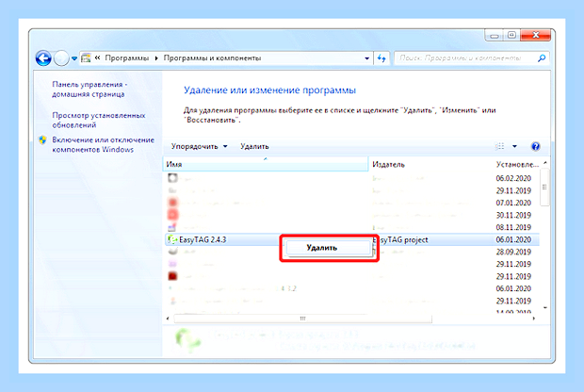This screenshot has height=392, width=584.
Task: Open help with the question mark icon
Action: [535, 146]
